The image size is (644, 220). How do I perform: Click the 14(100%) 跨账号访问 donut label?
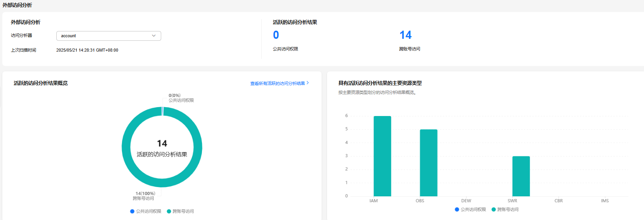click(144, 196)
